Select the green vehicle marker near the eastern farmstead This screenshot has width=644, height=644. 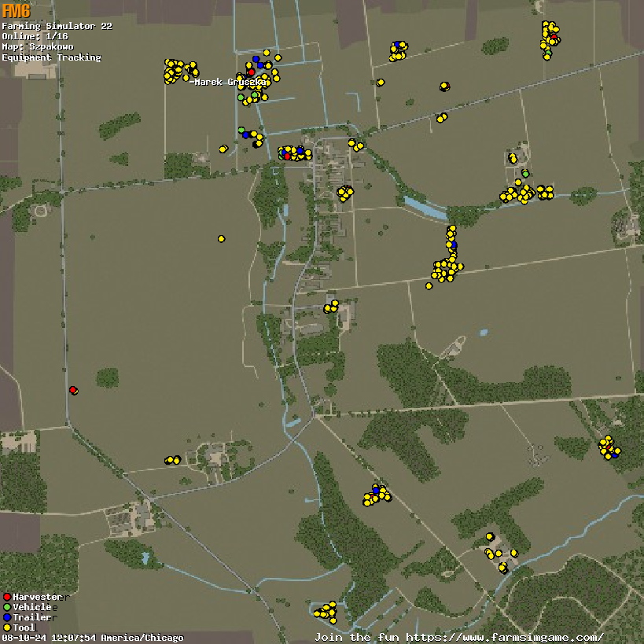pos(525,174)
